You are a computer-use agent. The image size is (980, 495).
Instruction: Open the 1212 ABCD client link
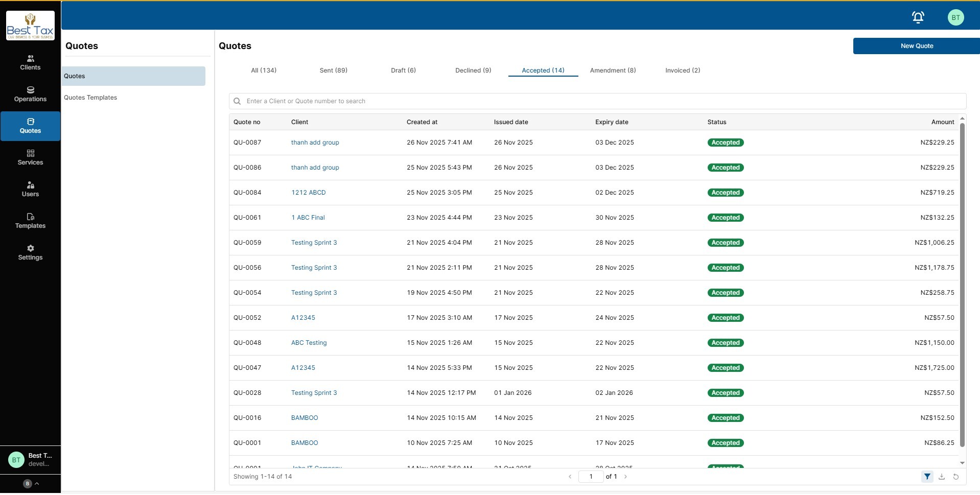pyautogui.click(x=308, y=193)
